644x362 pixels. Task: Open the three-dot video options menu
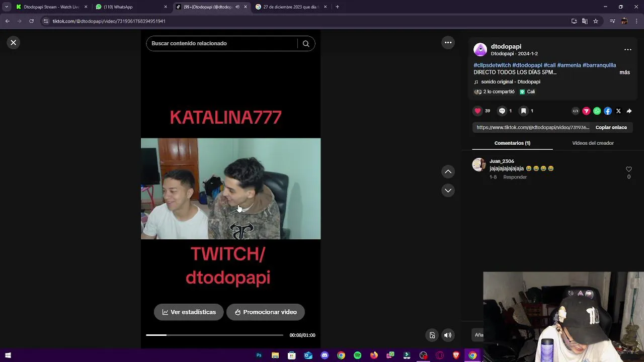coord(448,43)
